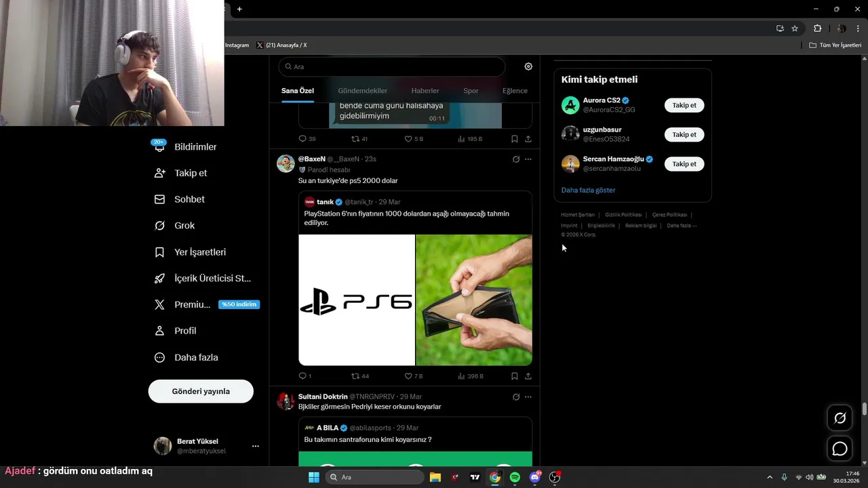Open explore settings gear icon
Image resolution: width=868 pixels, height=488 pixels.
point(528,66)
